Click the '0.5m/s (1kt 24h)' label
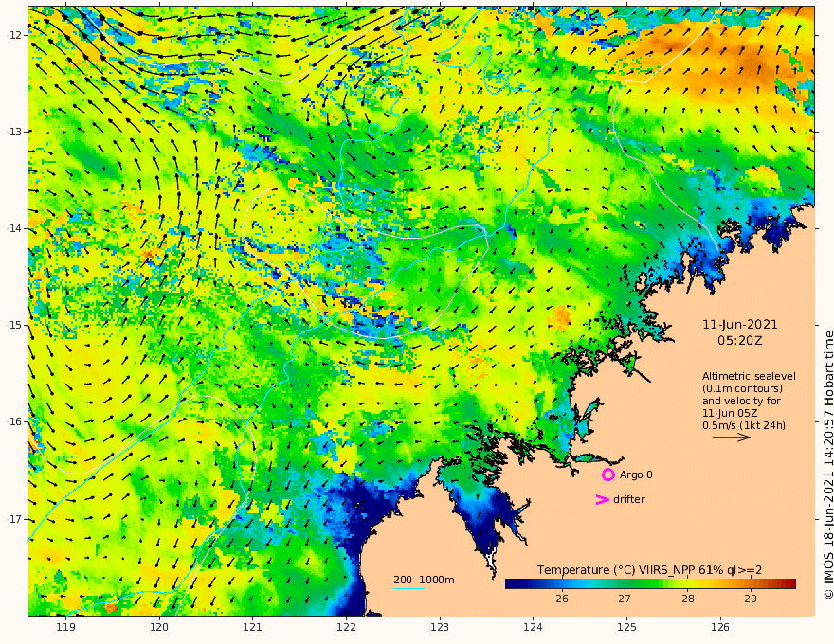834x644 pixels. pos(744,425)
